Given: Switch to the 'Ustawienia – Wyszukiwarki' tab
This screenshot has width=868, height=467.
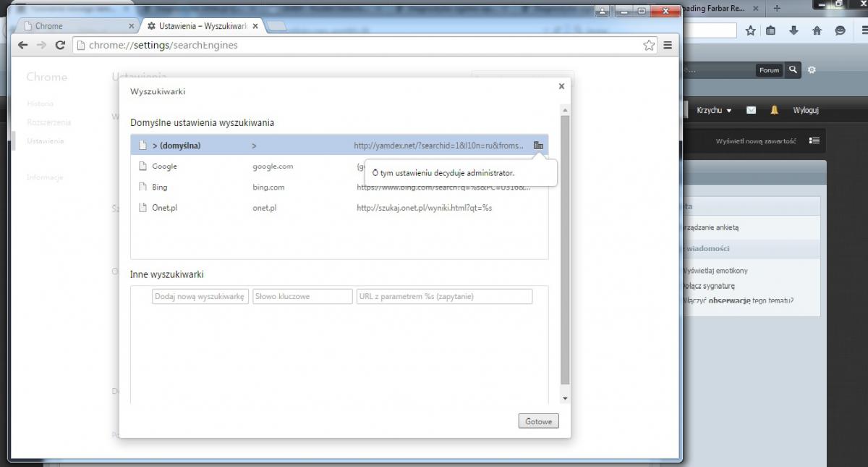Looking at the screenshot, I should (200, 26).
